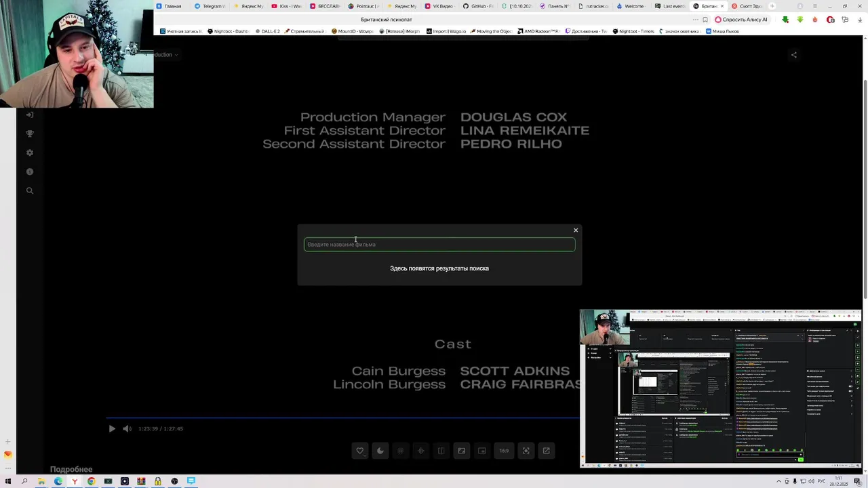Close the movie search dialog
Image resolution: width=868 pixels, height=488 pixels.
pos(576,230)
